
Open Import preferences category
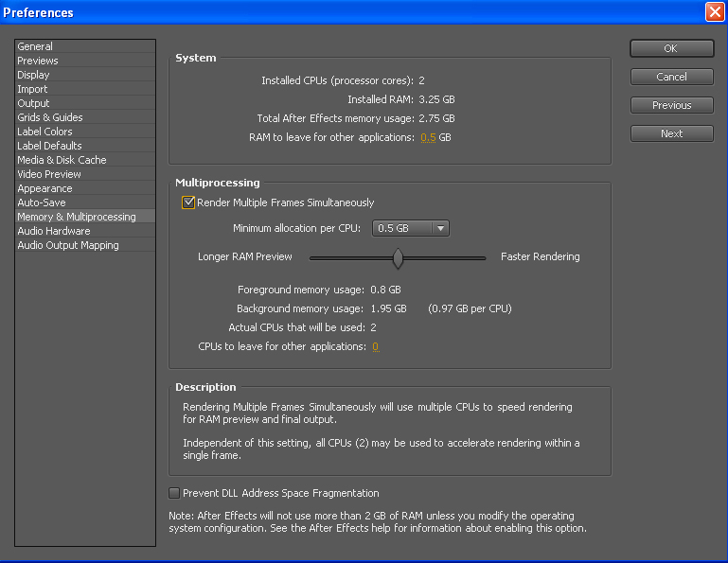click(x=85, y=89)
